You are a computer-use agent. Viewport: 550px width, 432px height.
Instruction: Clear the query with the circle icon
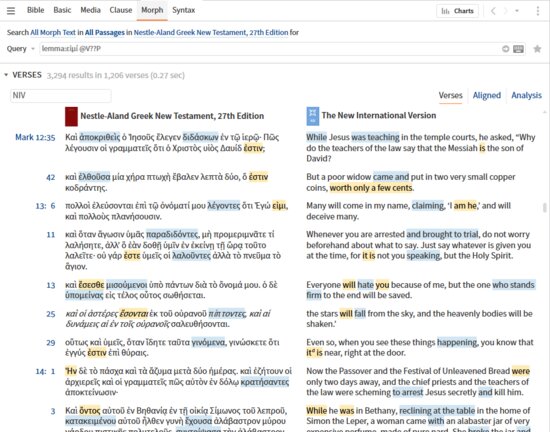(505, 49)
